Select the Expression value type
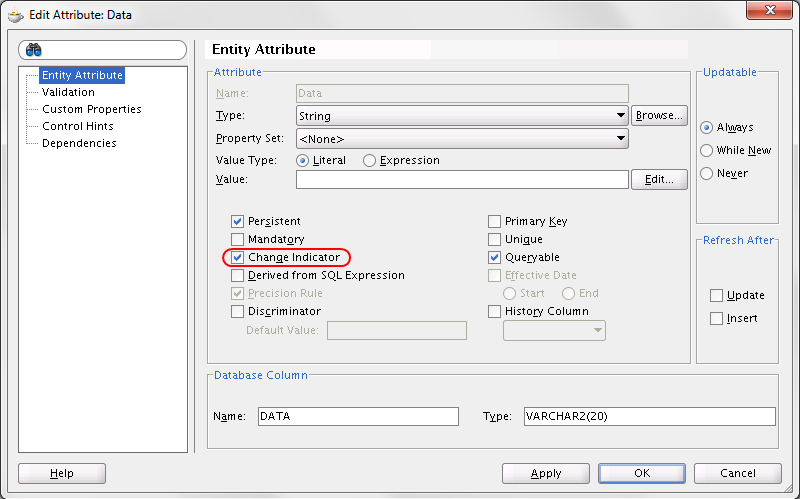 [x=369, y=161]
